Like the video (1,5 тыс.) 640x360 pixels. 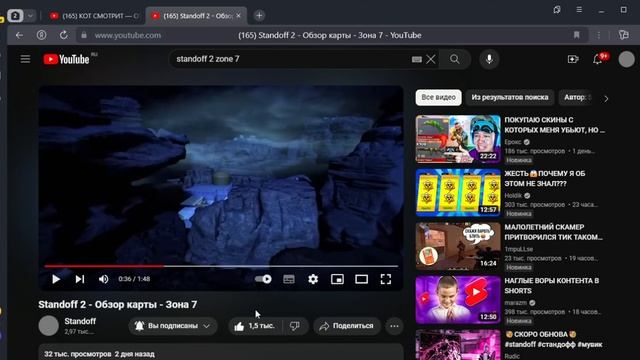(255, 326)
